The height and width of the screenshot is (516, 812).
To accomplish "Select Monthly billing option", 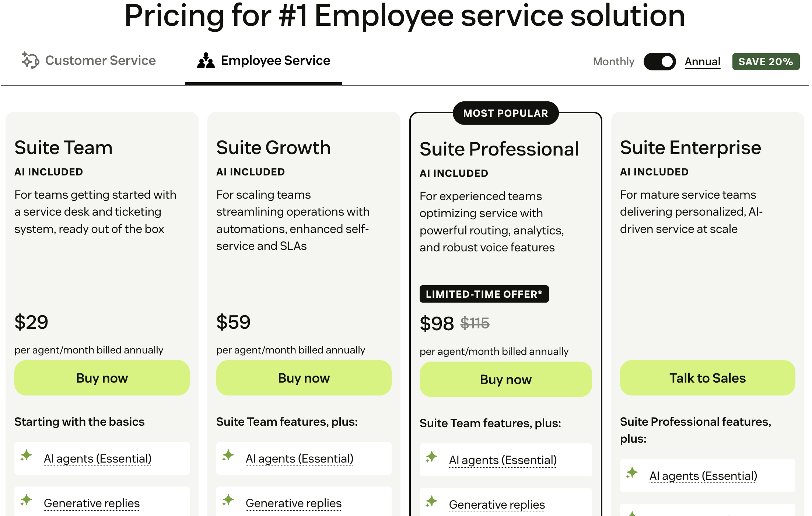I will [x=613, y=62].
